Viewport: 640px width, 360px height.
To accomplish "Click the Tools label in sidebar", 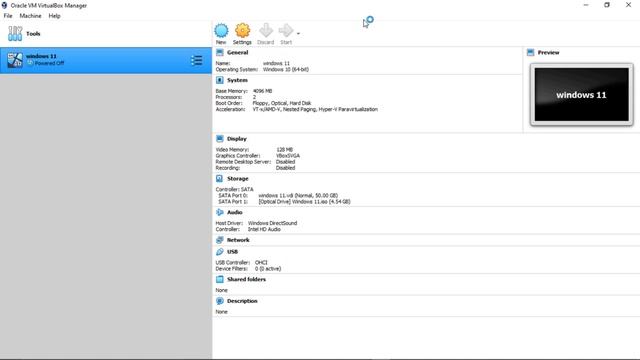I will [x=33, y=34].
